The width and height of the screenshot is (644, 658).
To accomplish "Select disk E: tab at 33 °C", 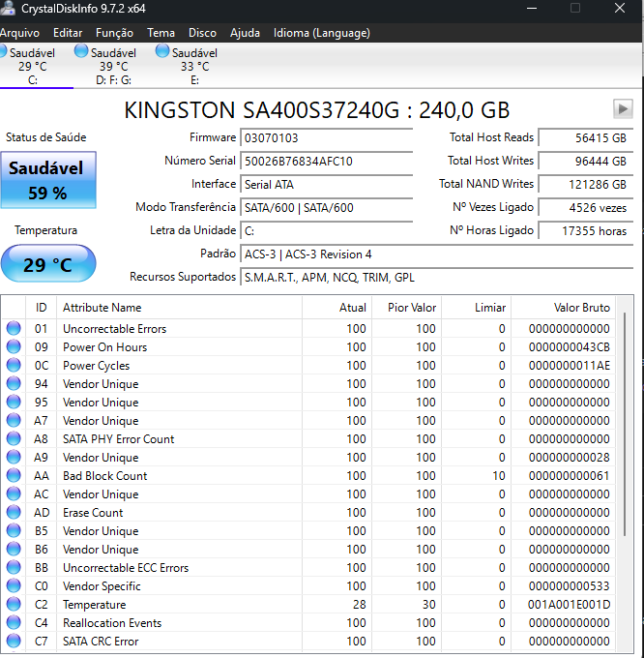I will click(194, 66).
